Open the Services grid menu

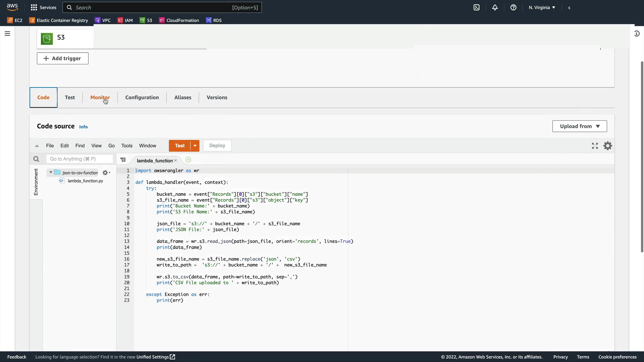pos(44,7)
